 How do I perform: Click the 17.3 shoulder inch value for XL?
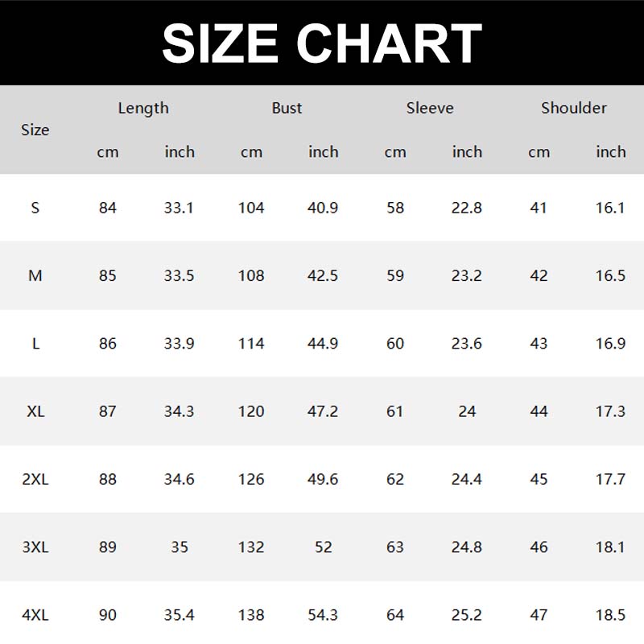(x=610, y=411)
